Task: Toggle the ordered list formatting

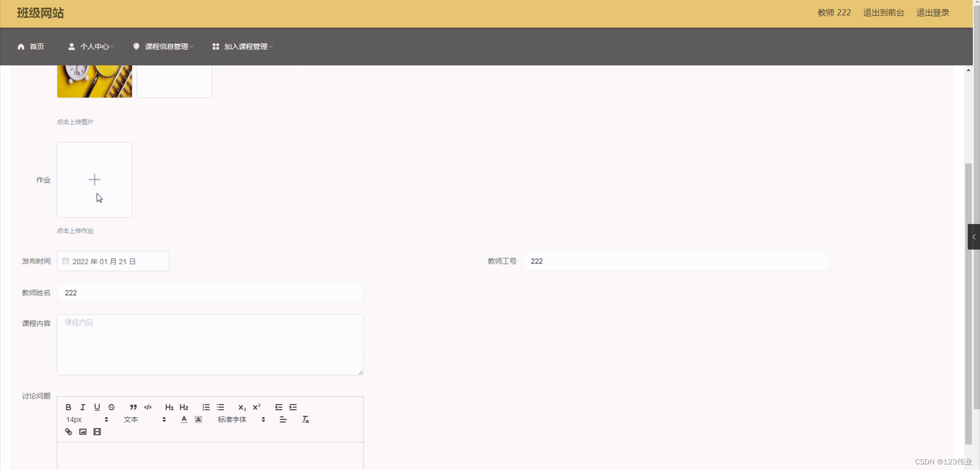Action: (206, 407)
